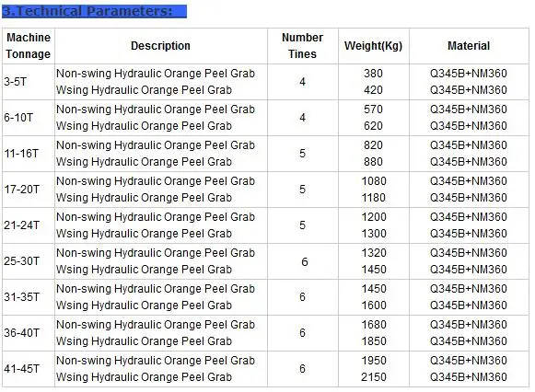Click 'Q345B+NM360' beside weight 620
Image resolution: width=535 pixels, height=392 pixels.
(x=469, y=126)
